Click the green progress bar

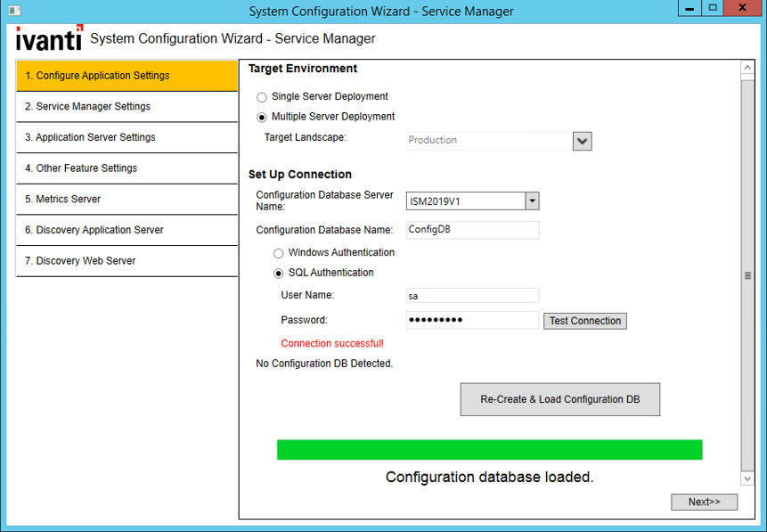[x=488, y=449]
